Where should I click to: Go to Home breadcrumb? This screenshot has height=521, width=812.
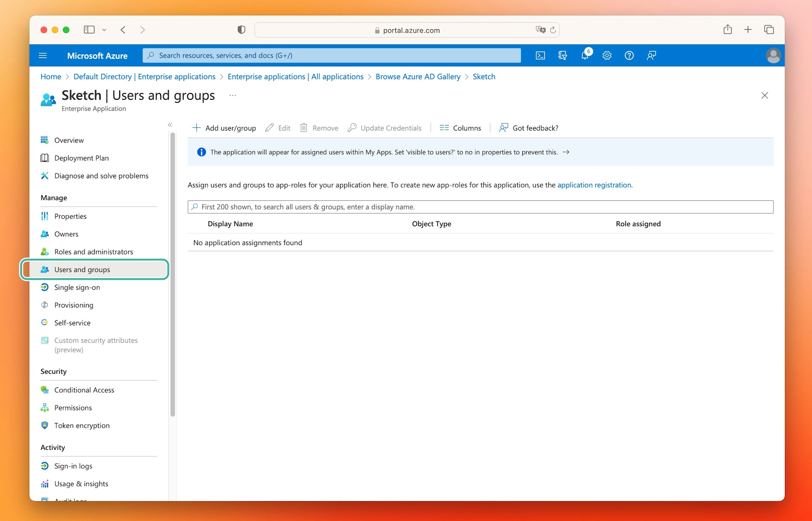click(51, 76)
